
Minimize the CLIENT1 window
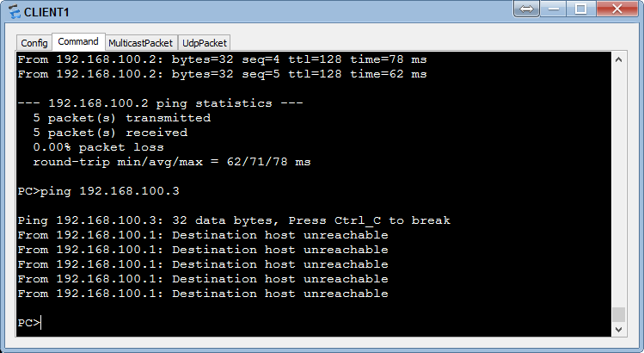[x=553, y=9]
